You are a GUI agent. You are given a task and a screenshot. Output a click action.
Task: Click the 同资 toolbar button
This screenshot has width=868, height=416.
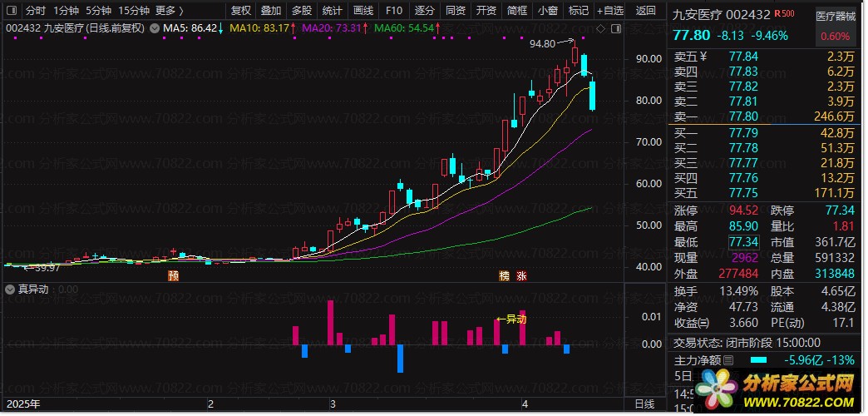tap(455, 10)
